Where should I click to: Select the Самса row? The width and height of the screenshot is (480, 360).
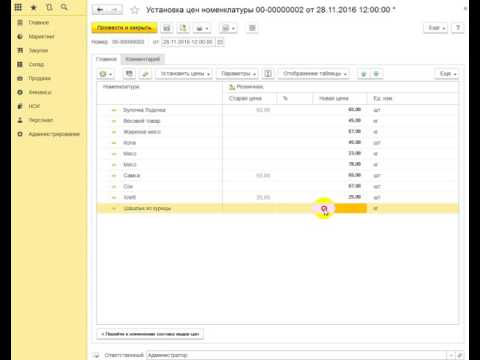[278, 176]
